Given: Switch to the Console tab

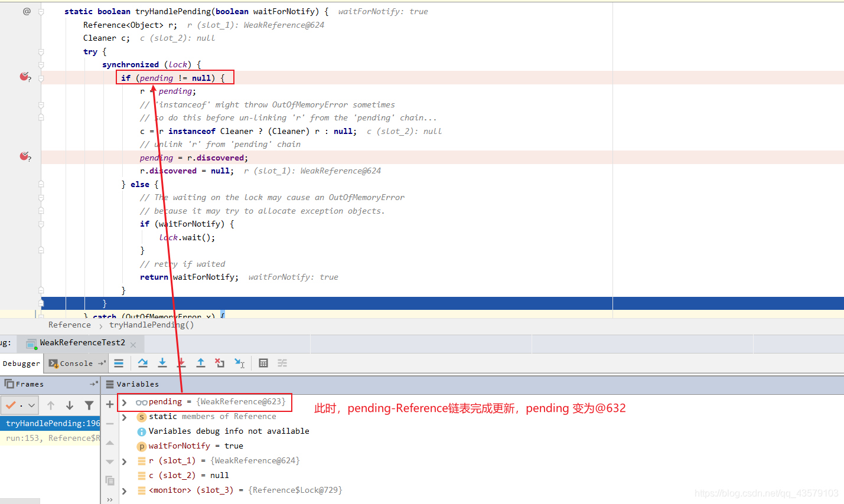Looking at the screenshot, I should click(76, 364).
